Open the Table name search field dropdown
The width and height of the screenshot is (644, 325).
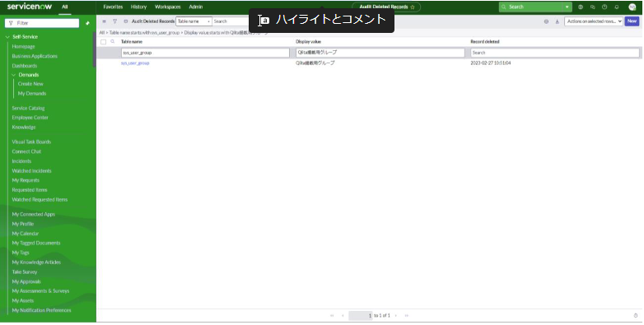tap(194, 21)
